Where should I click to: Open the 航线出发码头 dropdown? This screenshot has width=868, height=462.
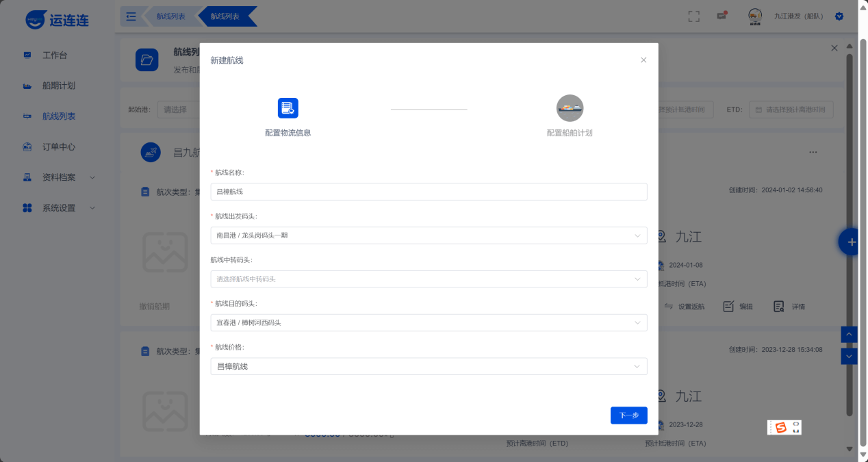click(429, 235)
